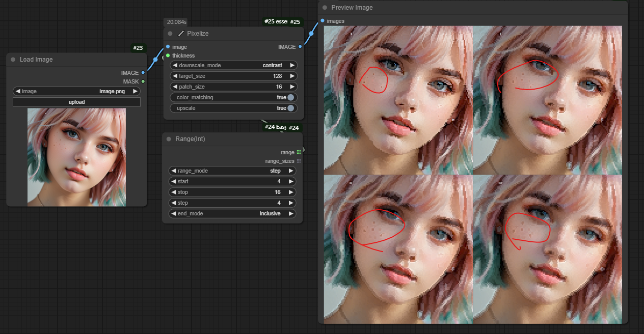Collapse the Range(Int) node via its dot
Screen dimensions: 644x334
(169, 139)
